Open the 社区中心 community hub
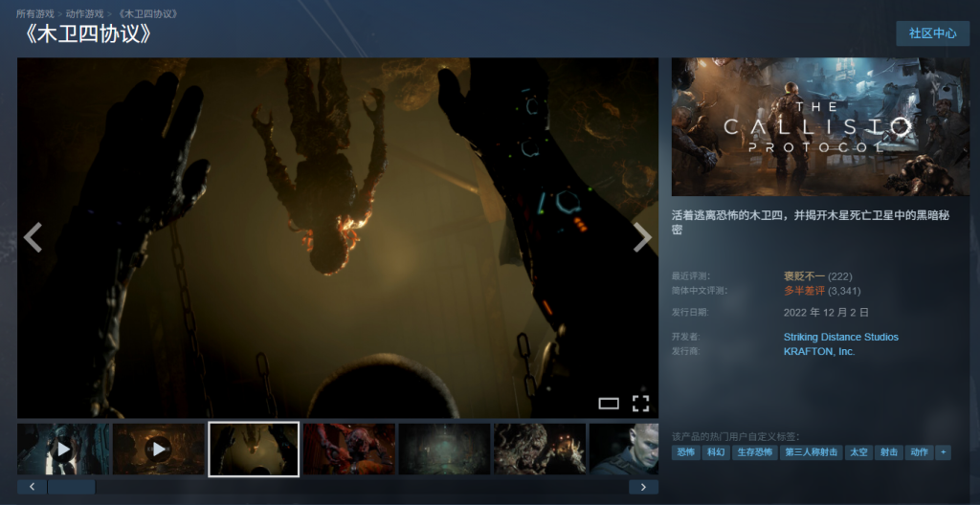The height and width of the screenshot is (505, 980). click(932, 33)
